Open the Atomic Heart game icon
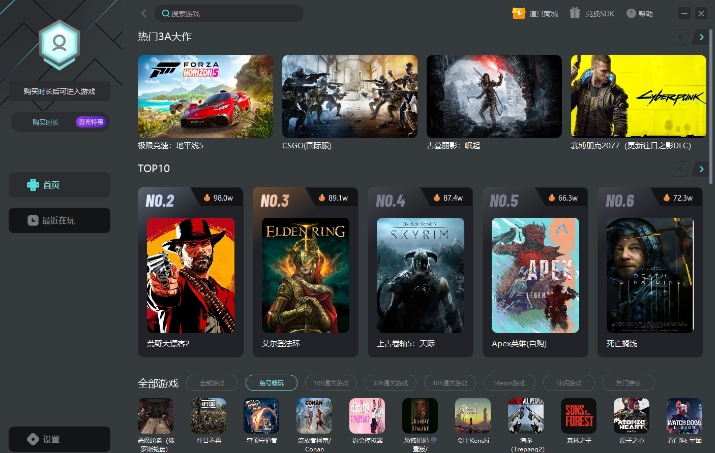Screen dimensions: 715x453 pos(632,416)
